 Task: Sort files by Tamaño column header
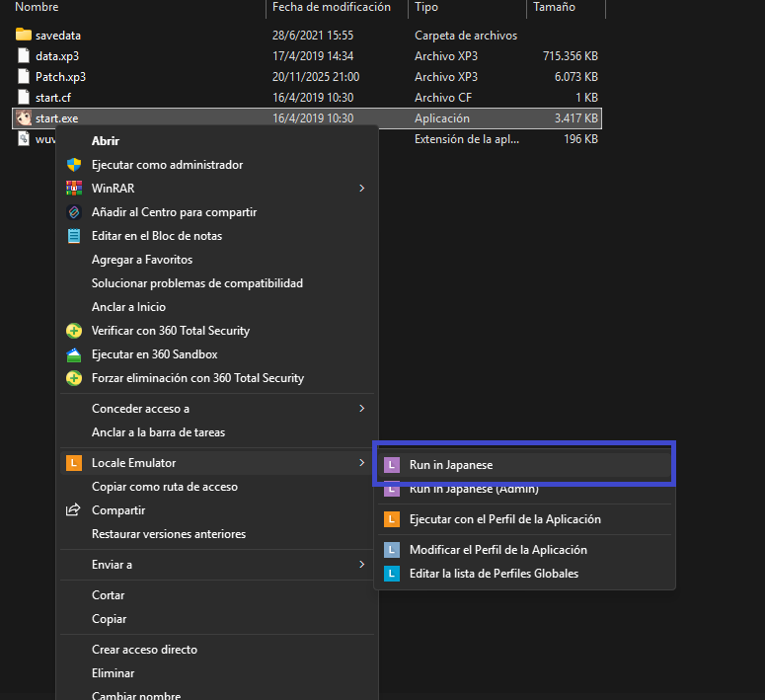(556, 7)
